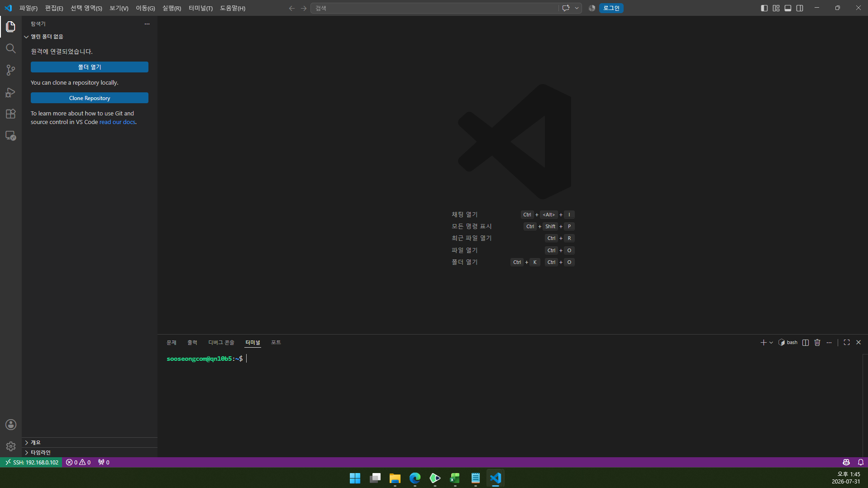
Task: Open the Extensions view
Action: pos(11,114)
